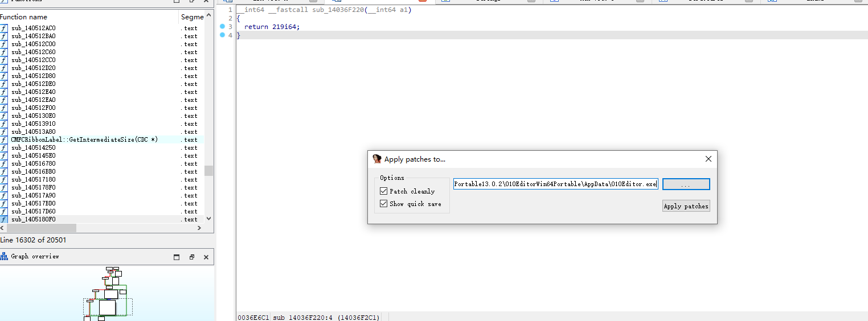Viewport: 868px width, 321px height.
Task: Float the Graph overview panel
Action: click(192, 257)
